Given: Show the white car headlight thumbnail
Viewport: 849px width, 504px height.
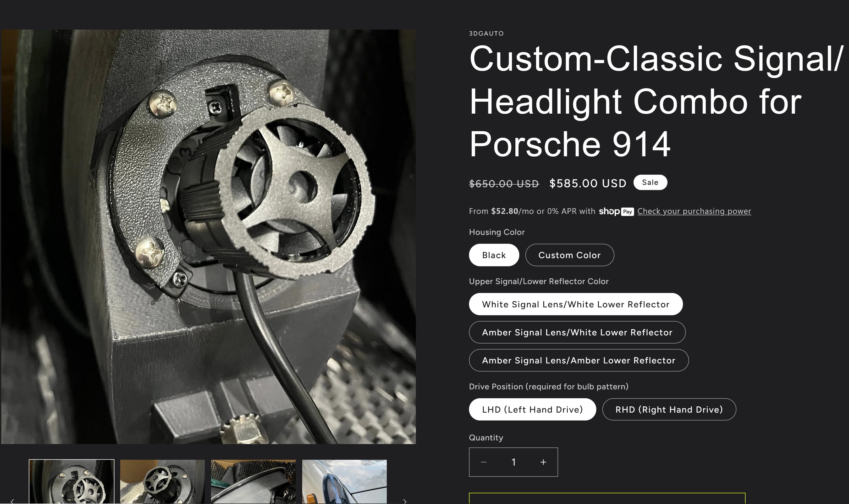Looking at the screenshot, I should [344, 481].
